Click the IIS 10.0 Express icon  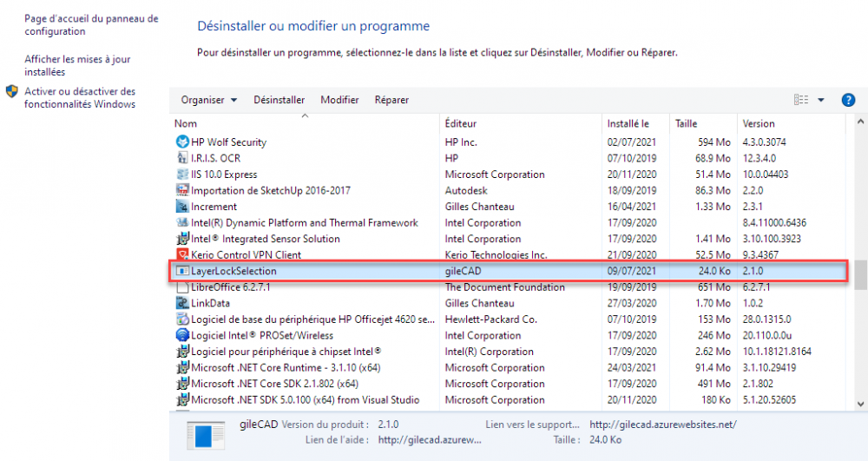(x=182, y=175)
